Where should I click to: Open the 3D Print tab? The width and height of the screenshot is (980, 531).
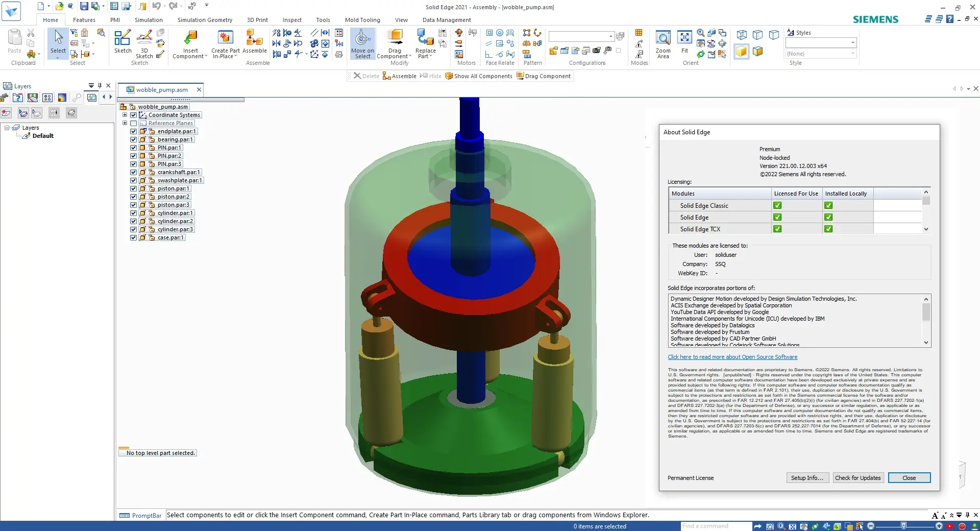tap(257, 20)
